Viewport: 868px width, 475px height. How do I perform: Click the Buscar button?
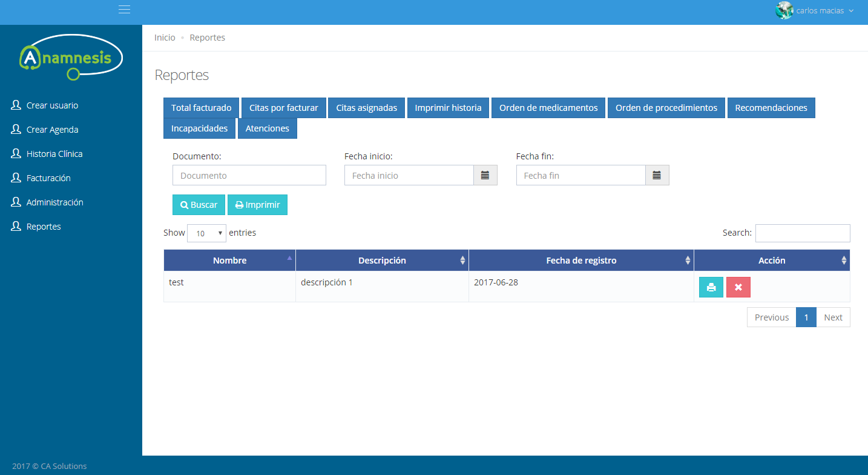[x=199, y=205]
